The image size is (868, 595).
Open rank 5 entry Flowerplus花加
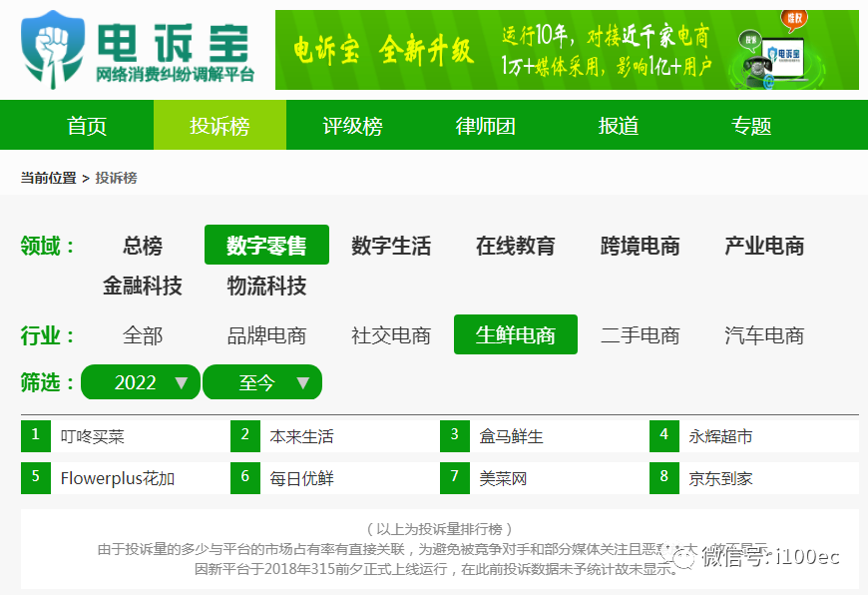tap(118, 478)
